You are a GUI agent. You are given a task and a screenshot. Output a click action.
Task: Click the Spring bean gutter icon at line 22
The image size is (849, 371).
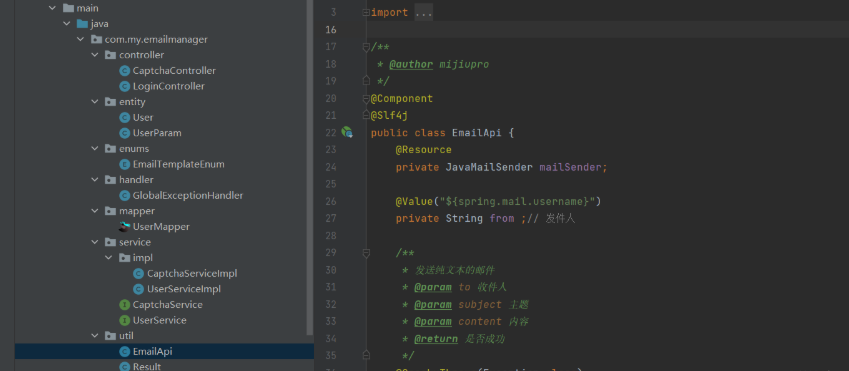347,132
